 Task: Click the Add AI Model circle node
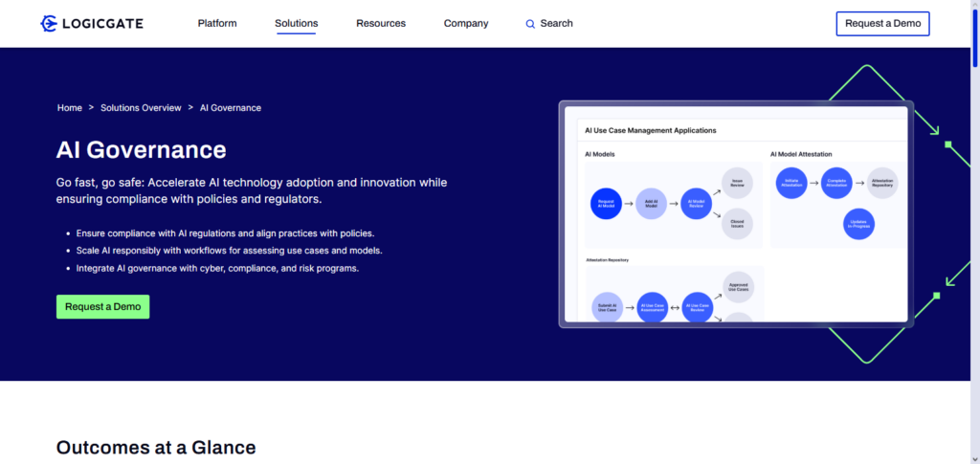(x=651, y=204)
